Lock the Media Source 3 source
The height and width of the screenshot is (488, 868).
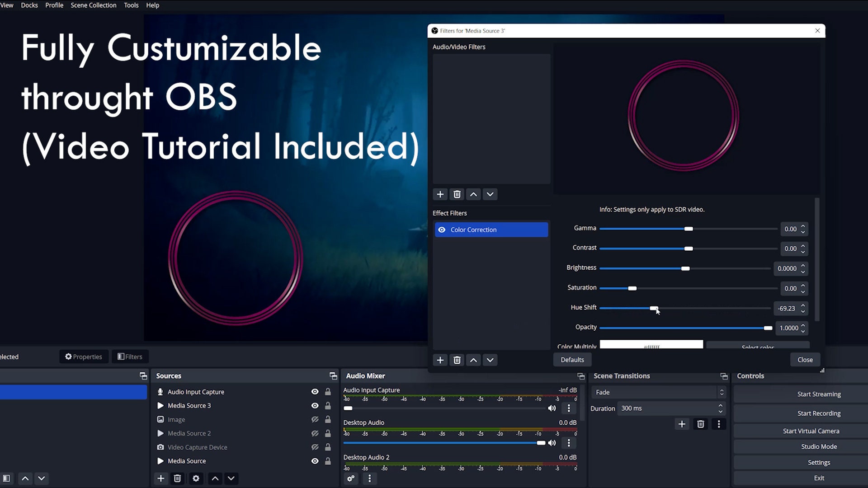tap(328, 406)
